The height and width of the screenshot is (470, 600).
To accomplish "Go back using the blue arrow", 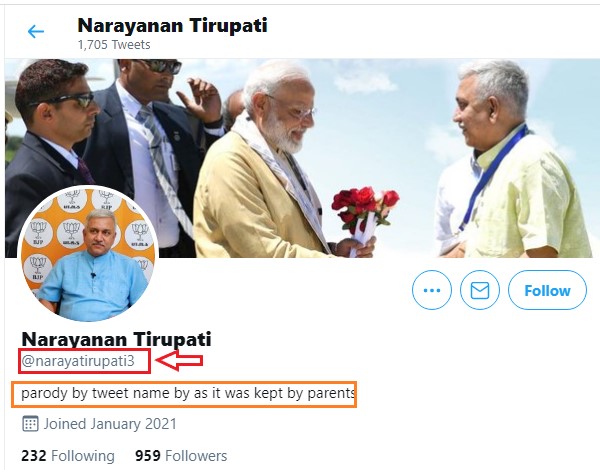I will tap(36, 31).
